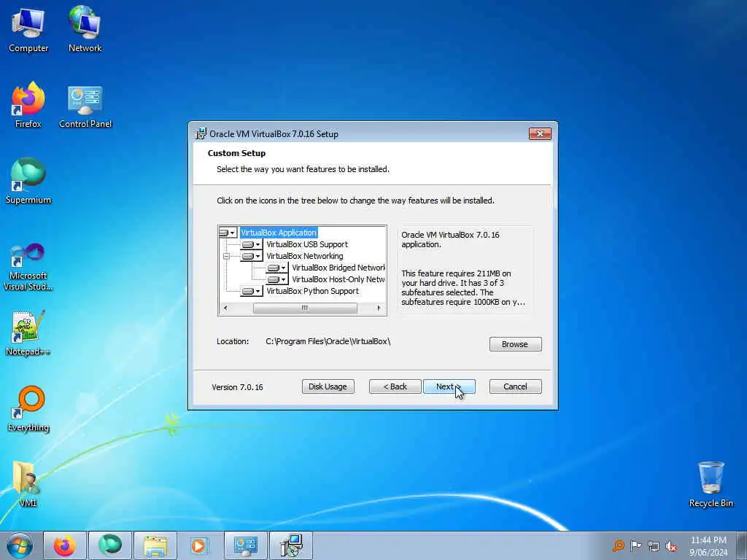Click the feature tree scroll right arrow
The image size is (747, 560).
click(379, 308)
